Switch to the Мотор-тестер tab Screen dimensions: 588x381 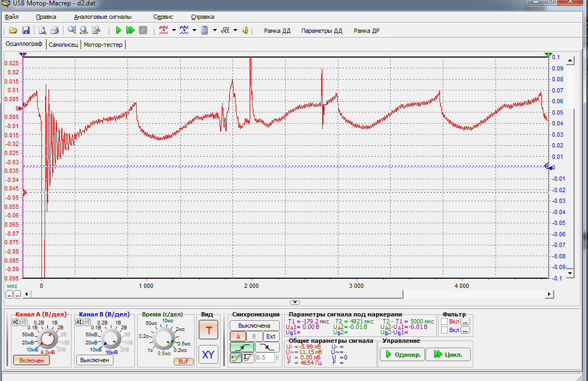click(103, 45)
